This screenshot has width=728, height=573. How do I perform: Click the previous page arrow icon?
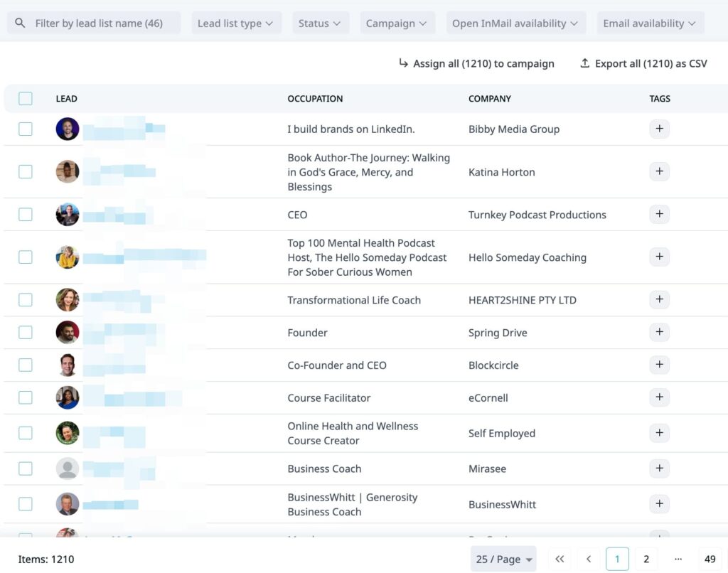[x=589, y=559]
